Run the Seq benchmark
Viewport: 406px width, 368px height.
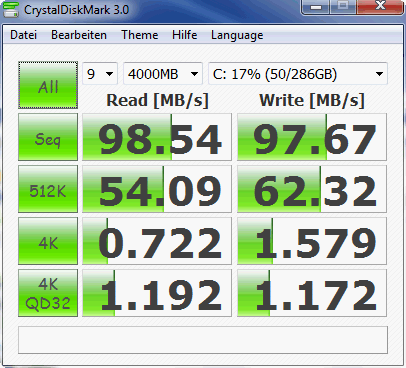point(48,137)
